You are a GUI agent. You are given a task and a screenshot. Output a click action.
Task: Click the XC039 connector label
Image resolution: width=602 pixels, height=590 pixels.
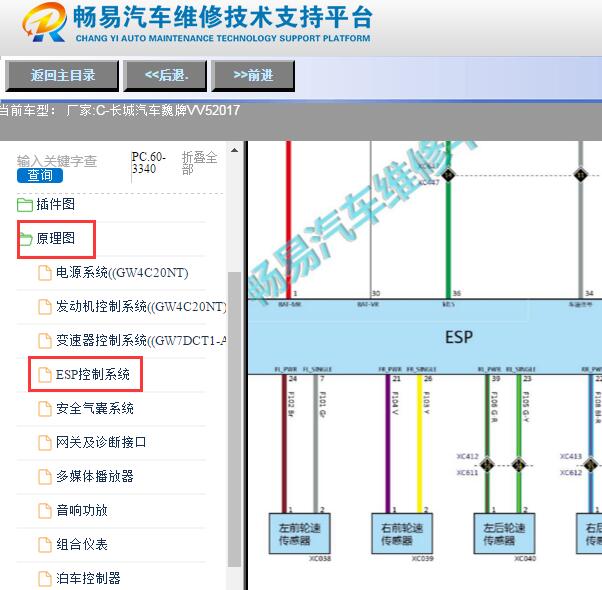pyautogui.click(x=423, y=559)
